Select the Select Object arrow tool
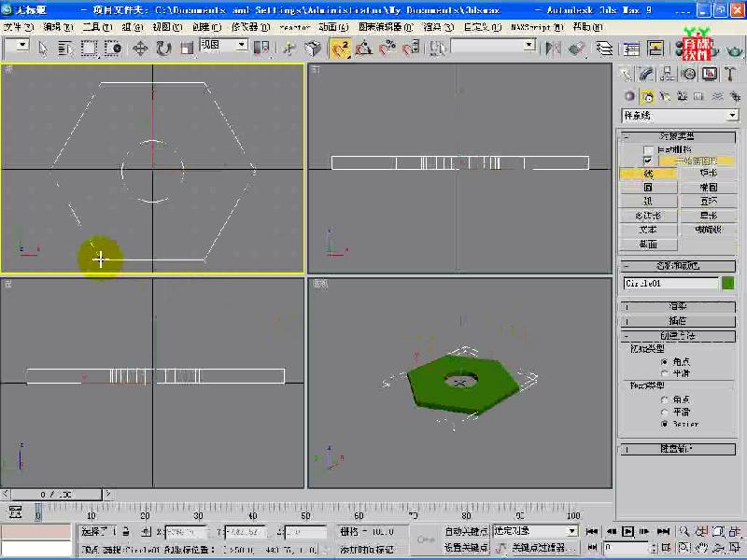This screenshot has height=560, width=747. (43, 49)
